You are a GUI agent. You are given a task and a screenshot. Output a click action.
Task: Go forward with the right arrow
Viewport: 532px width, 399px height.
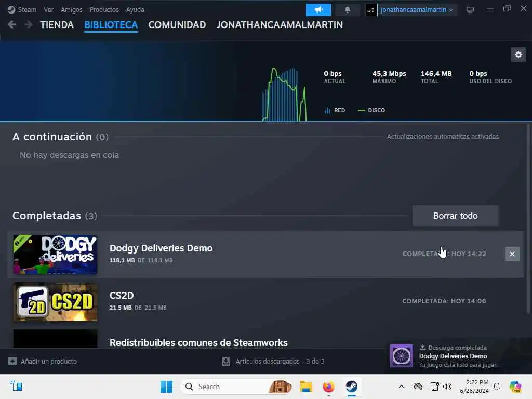[x=29, y=24]
